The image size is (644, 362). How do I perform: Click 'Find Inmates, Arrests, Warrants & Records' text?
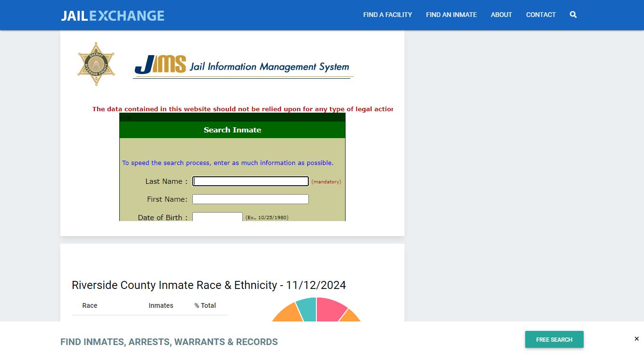coord(169,342)
